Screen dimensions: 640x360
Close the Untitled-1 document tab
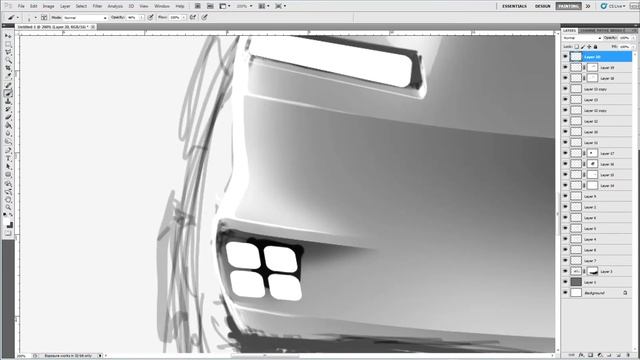coord(93,27)
